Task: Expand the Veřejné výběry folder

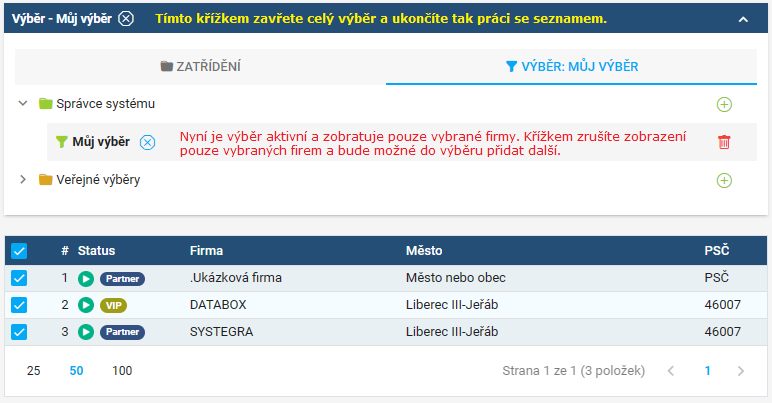Action: 23,180
